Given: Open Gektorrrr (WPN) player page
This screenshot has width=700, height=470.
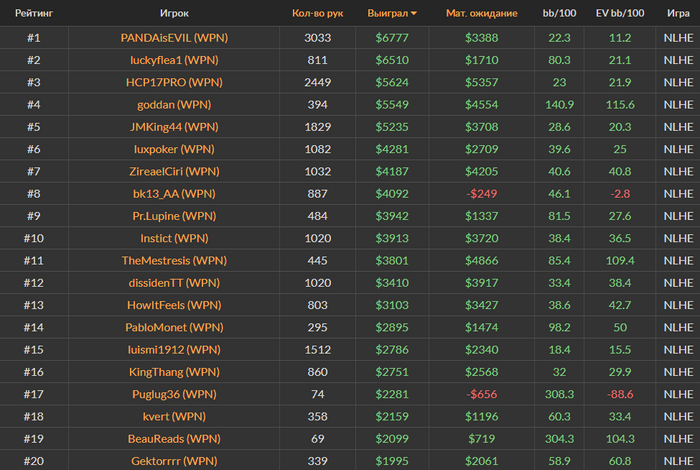Looking at the screenshot, I should pos(174,461).
